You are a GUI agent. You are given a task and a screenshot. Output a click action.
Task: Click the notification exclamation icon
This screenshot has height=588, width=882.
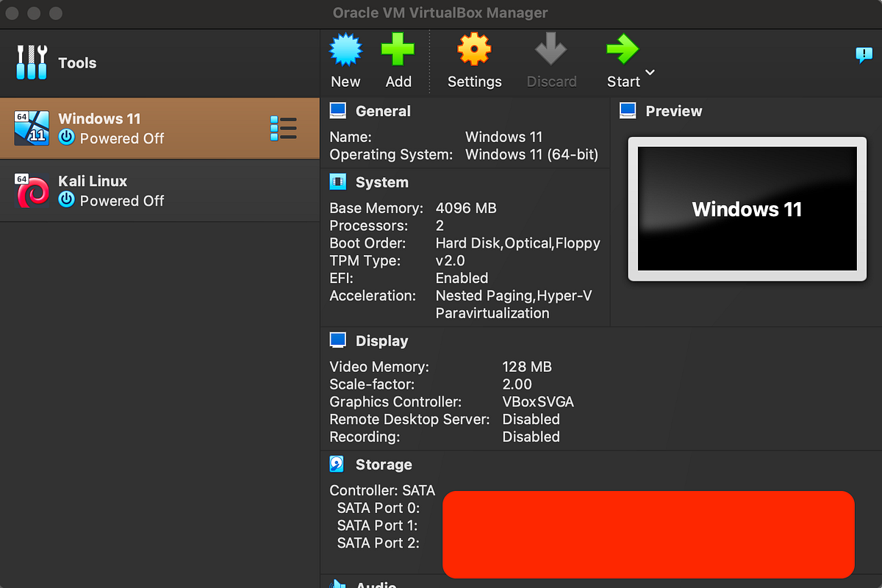[x=864, y=54]
